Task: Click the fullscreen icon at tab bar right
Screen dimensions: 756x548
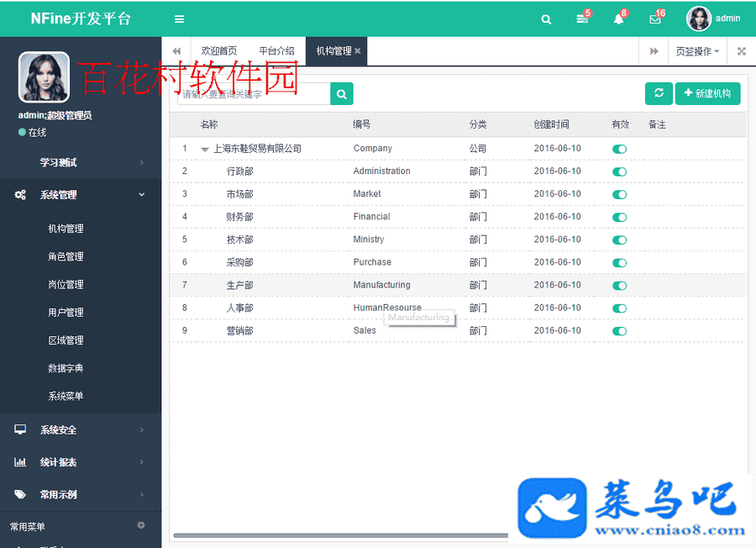Action: [742, 51]
